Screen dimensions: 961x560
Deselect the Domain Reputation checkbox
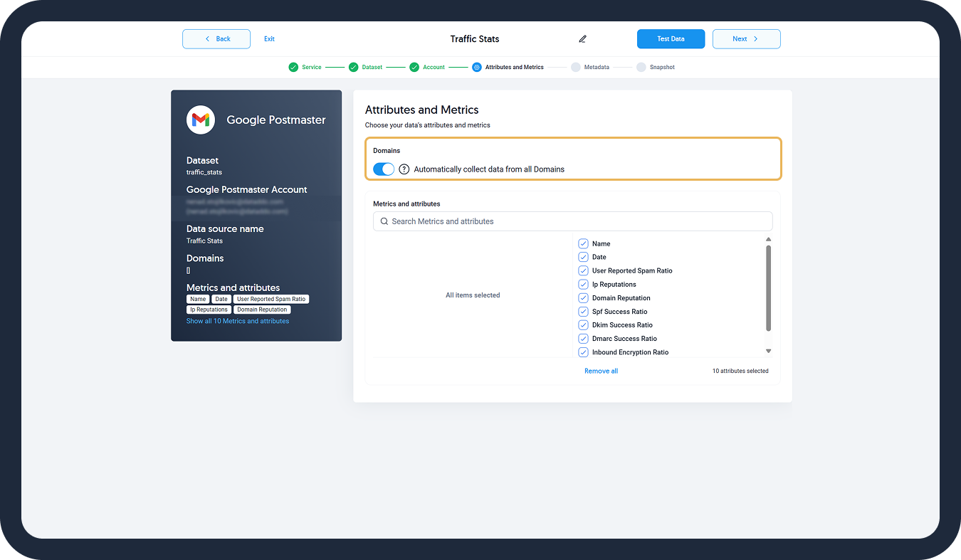[583, 298]
